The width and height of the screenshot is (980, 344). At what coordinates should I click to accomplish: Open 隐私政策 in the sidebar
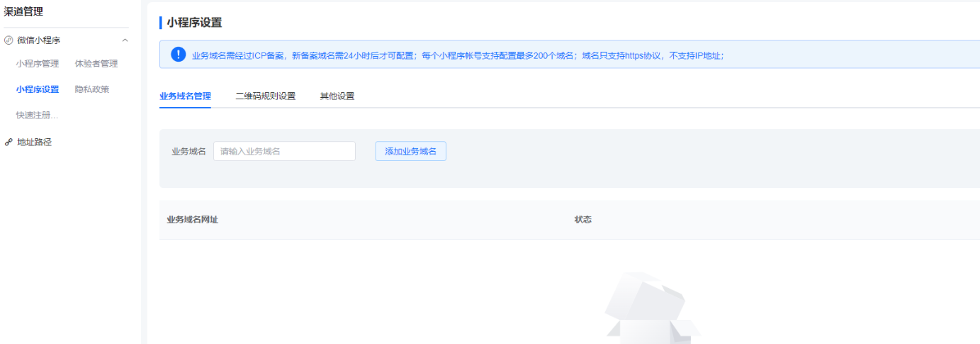coord(92,89)
